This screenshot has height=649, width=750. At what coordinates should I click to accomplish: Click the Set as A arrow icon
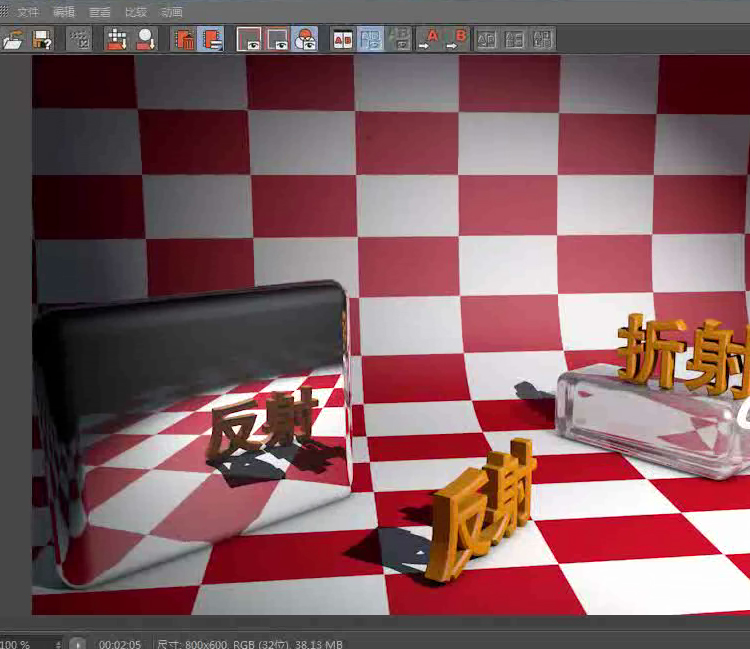(x=431, y=39)
